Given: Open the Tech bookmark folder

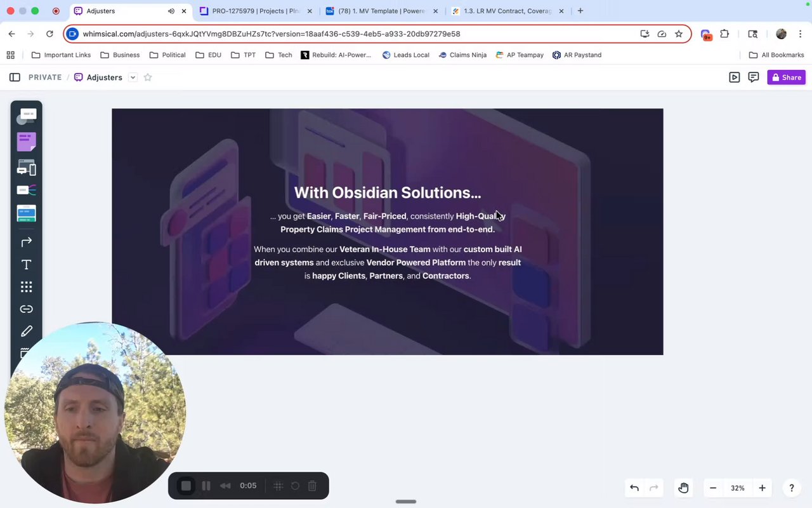Looking at the screenshot, I should [278, 55].
